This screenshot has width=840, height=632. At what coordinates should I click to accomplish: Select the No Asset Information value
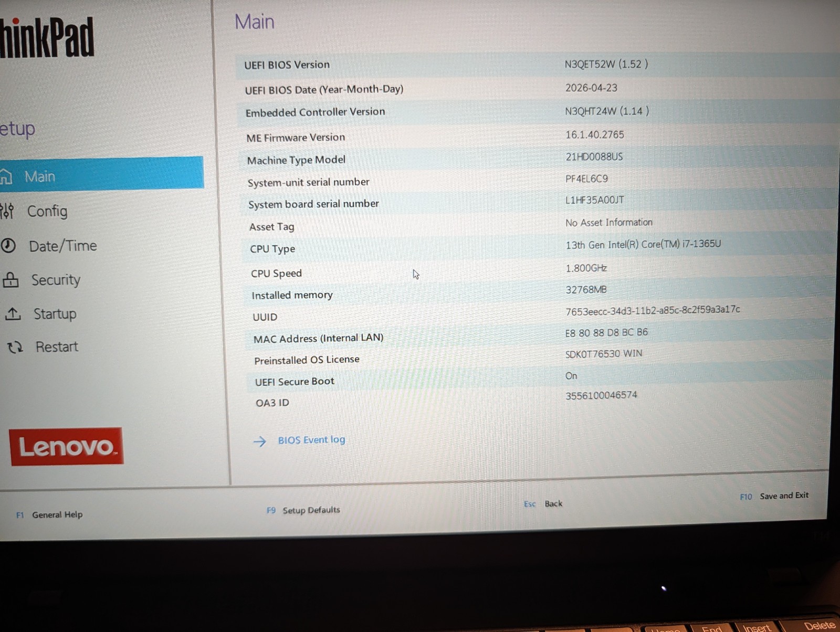609,223
